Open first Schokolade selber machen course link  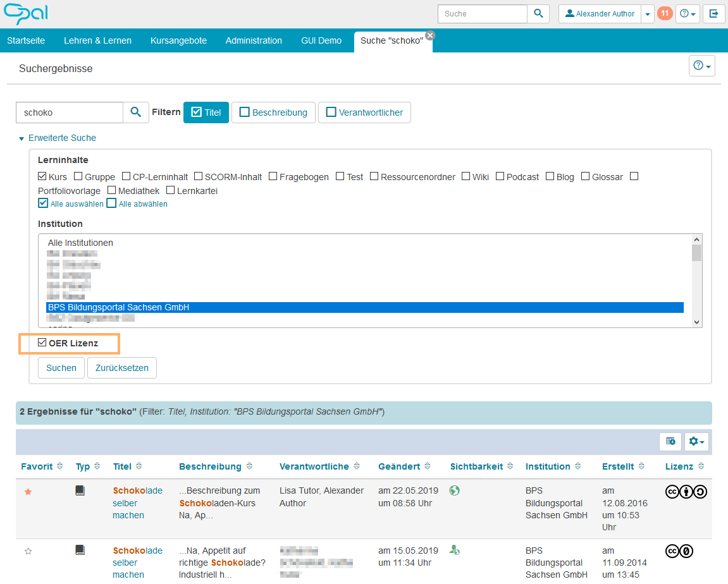pos(137,502)
